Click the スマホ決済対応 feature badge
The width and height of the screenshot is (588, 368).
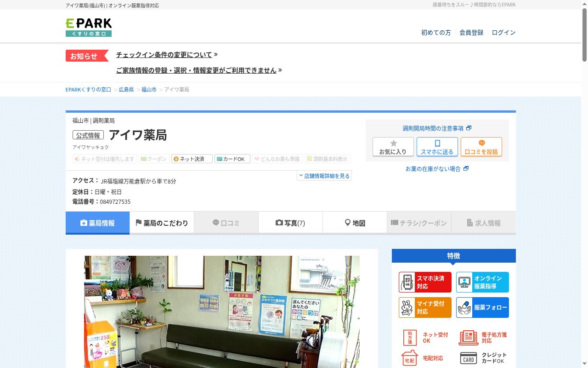(x=425, y=282)
